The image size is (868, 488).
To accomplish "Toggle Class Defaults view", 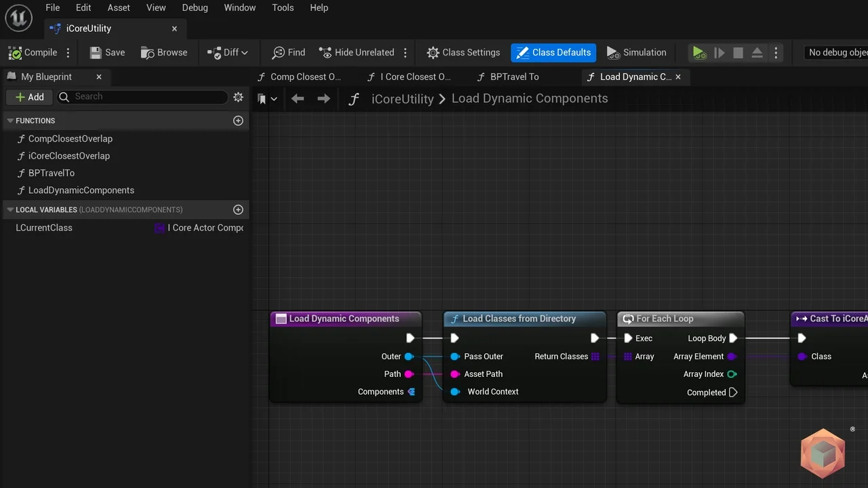I will coord(553,52).
